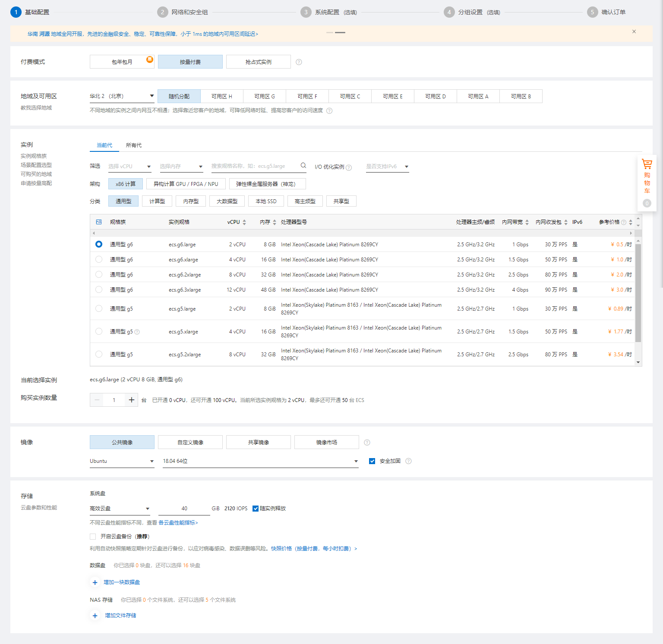Click help icon next to 安全加固
Image resolution: width=663 pixels, height=644 pixels.
pos(408,461)
